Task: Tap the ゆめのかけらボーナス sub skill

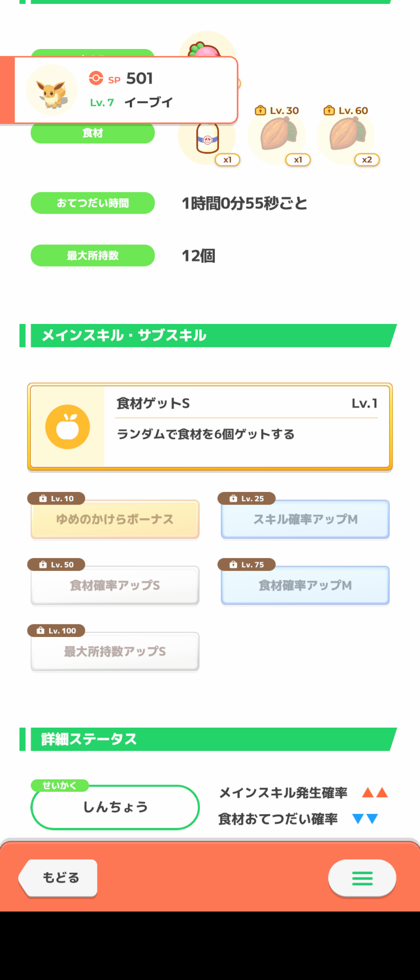Action: click(x=115, y=519)
